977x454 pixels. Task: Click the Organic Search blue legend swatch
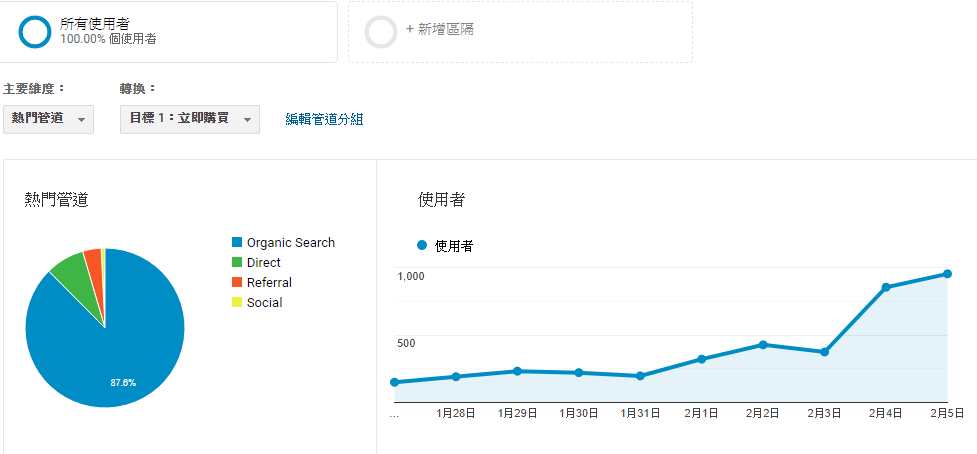click(237, 243)
